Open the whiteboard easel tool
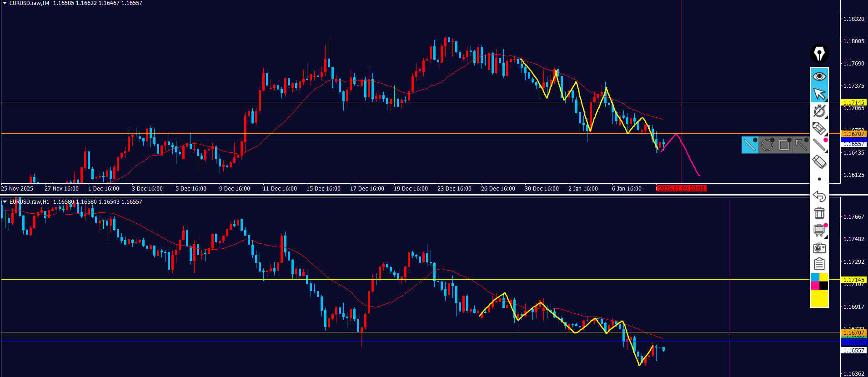Viewport: 868px width, 377px height. coord(819,230)
